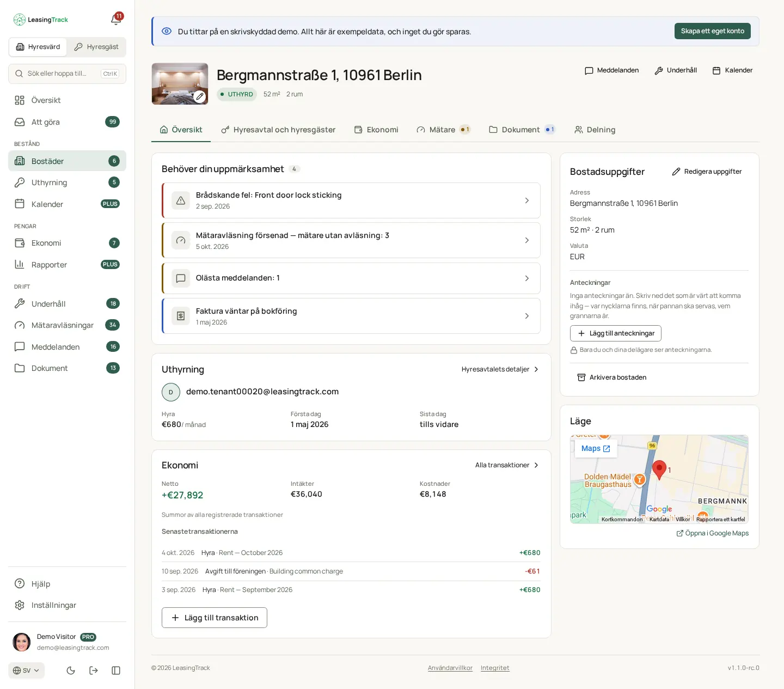Switch to the Delning tab
The image size is (784, 689).
595,130
